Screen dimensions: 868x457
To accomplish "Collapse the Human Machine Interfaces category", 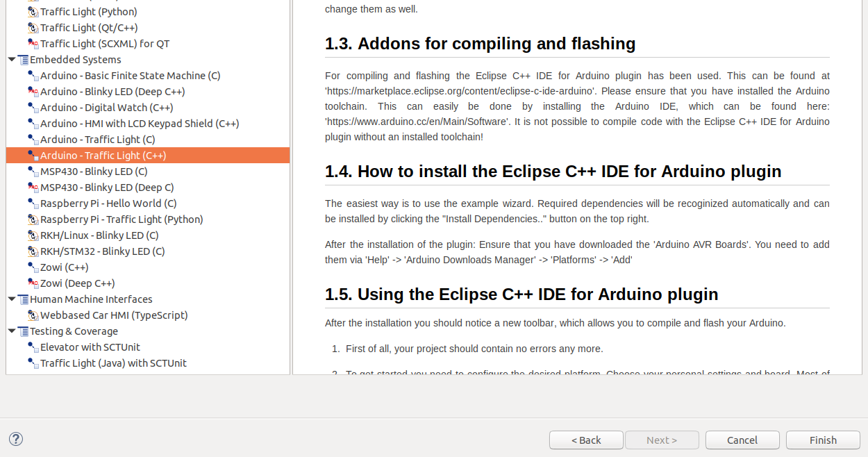I will (10, 299).
